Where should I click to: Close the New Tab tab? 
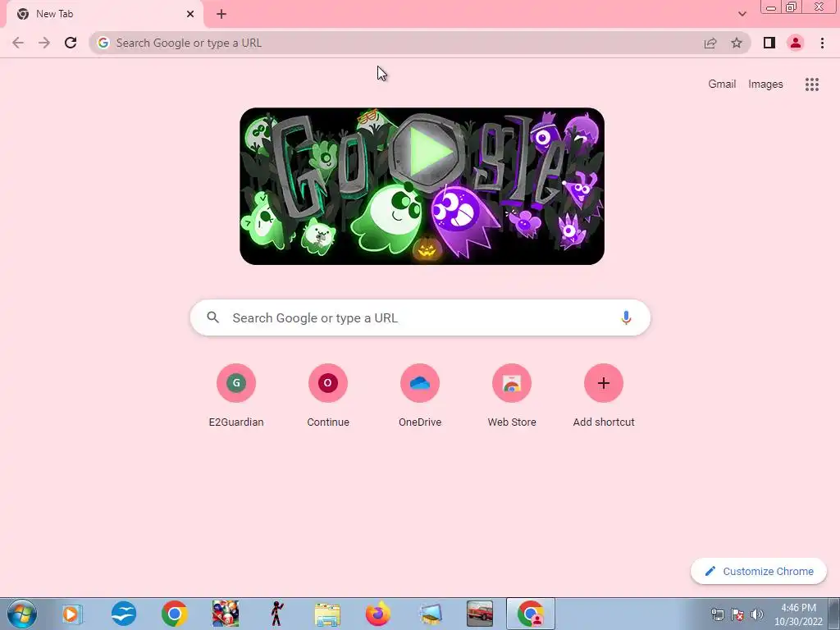point(190,14)
